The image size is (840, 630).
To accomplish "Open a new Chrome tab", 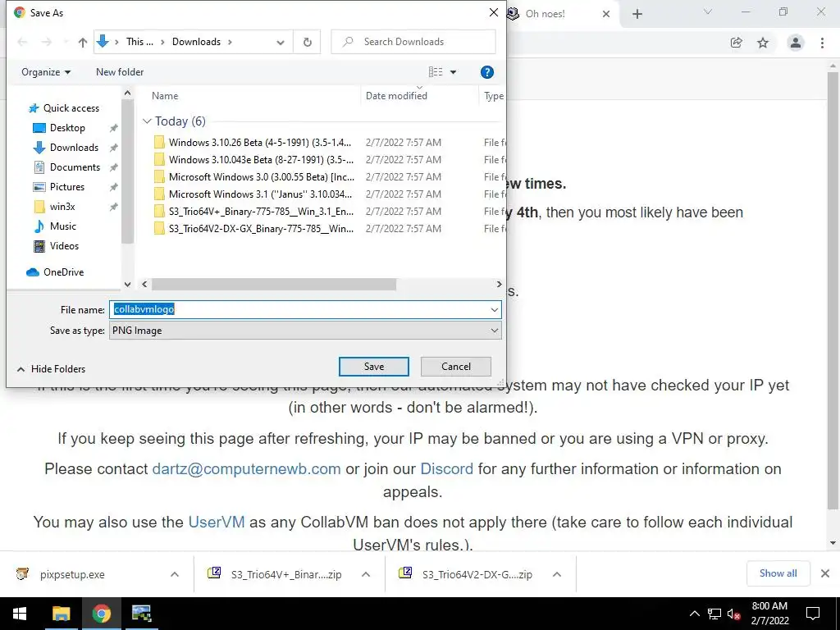I will (x=637, y=14).
